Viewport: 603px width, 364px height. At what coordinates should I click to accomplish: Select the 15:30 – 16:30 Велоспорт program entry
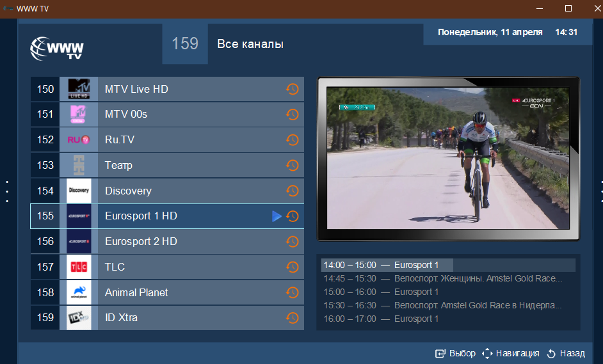point(443,305)
